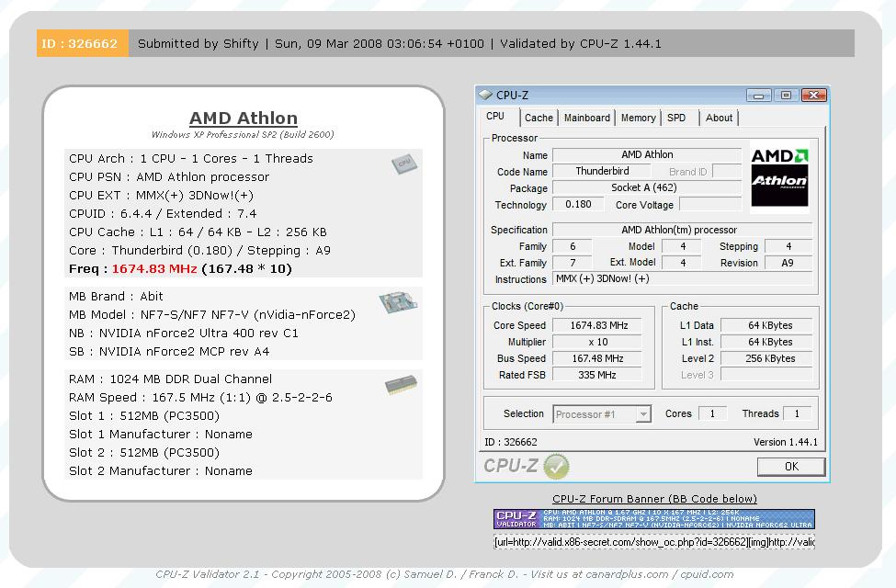Click the CPU-Z Validator banner image
896x588 pixels.
[654, 519]
